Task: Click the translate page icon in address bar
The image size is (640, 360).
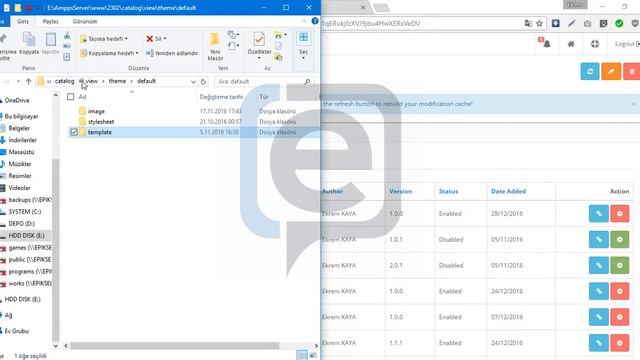Action: (528, 24)
